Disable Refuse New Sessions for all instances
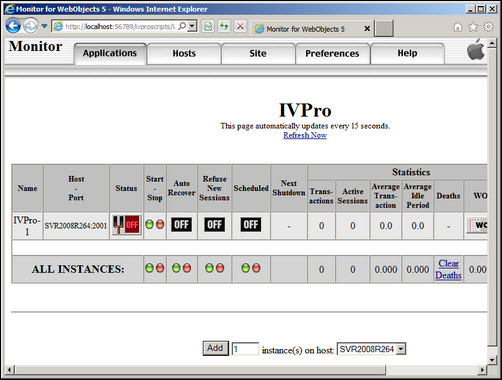 [x=220, y=268]
